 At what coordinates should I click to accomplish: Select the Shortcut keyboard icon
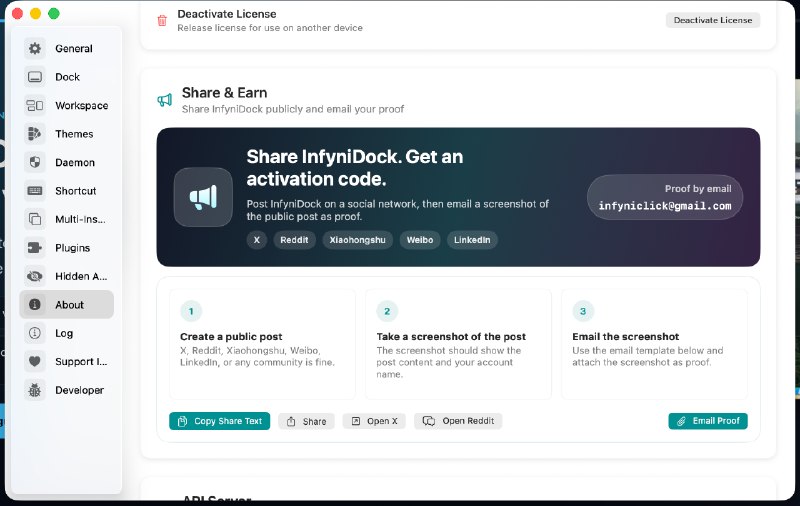point(35,191)
